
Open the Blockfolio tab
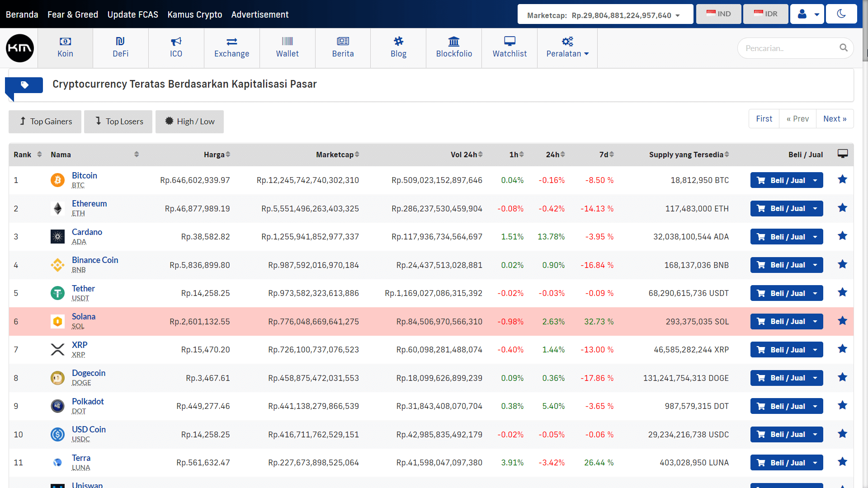[x=454, y=48]
